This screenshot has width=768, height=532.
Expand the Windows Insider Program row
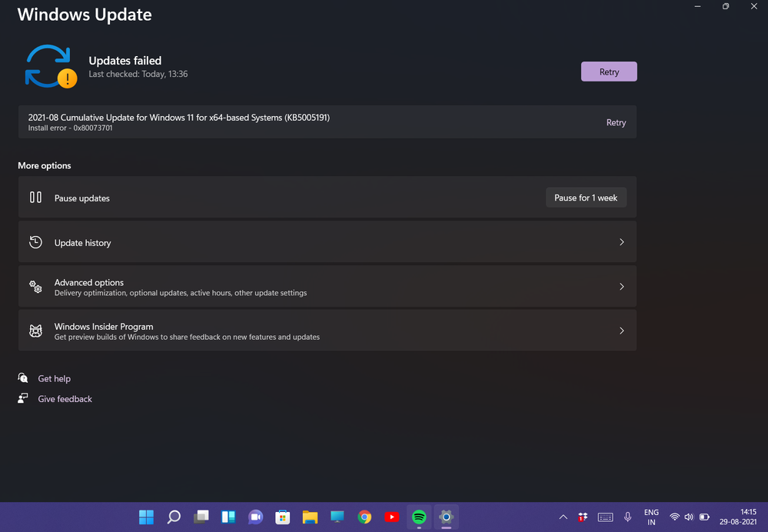[x=327, y=331]
